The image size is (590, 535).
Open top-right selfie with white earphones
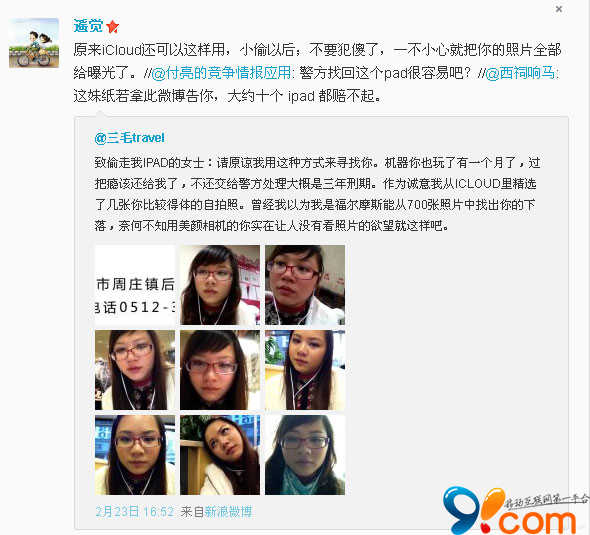(x=305, y=285)
